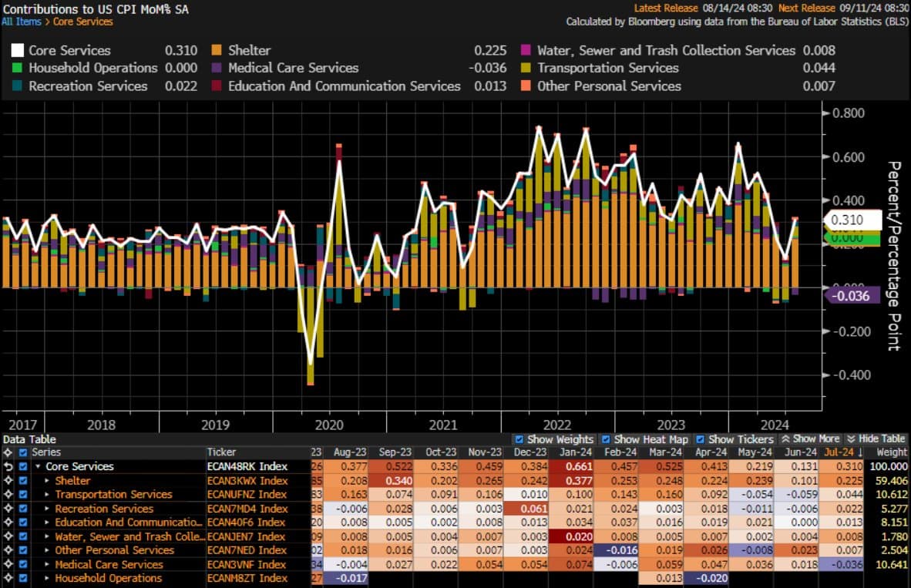Viewport: 911px width, 588px height.
Task: Click the crosshair icon beside Household Operations
Action: tap(8, 578)
